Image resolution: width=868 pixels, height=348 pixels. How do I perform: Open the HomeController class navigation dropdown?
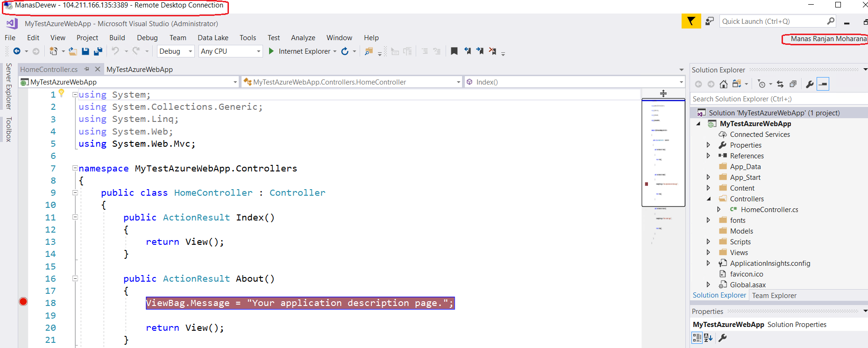click(x=458, y=82)
